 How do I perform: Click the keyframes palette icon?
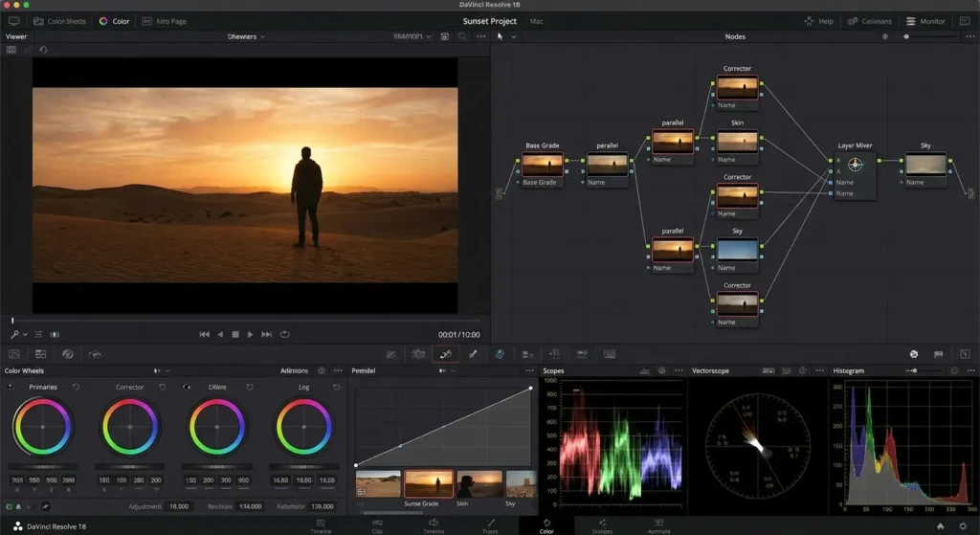coord(914,354)
